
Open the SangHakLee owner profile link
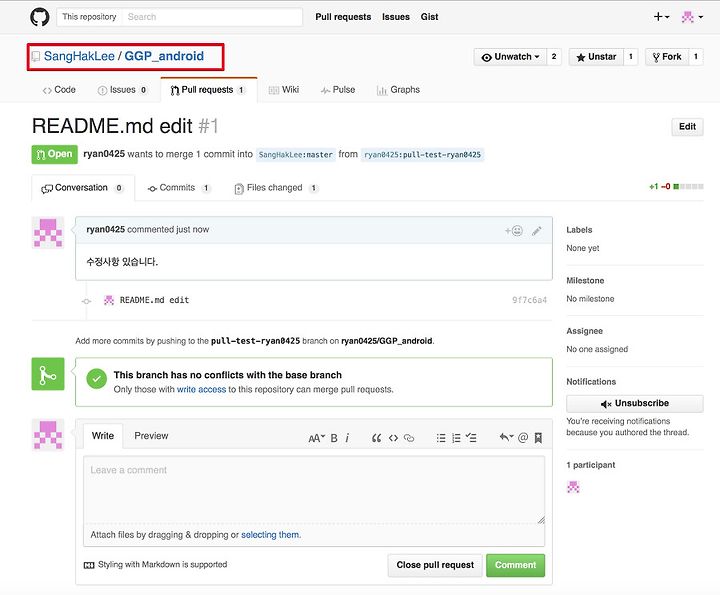(79, 56)
